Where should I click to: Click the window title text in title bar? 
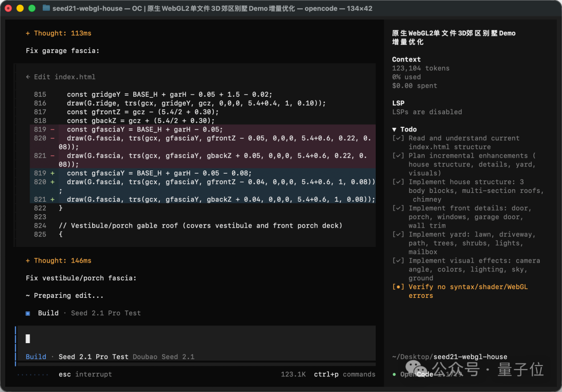click(212, 8)
